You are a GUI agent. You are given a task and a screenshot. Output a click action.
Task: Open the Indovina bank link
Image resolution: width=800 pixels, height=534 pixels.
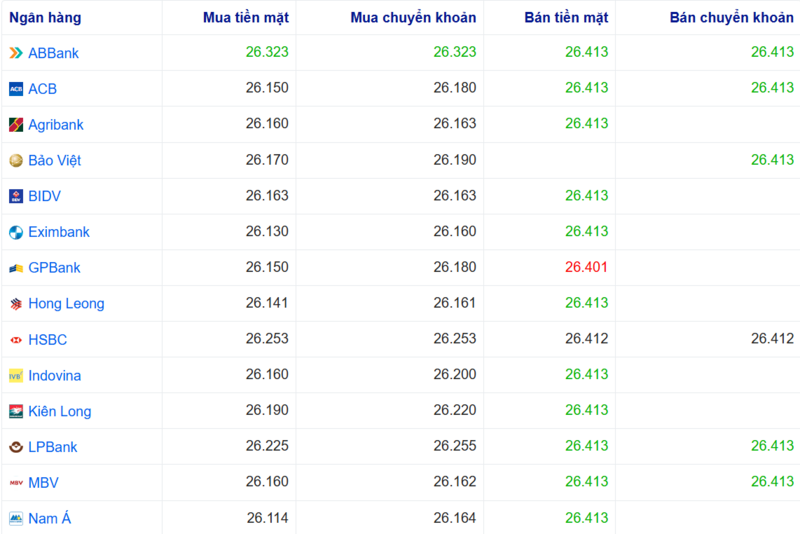pyautogui.click(x=54, y=375)
